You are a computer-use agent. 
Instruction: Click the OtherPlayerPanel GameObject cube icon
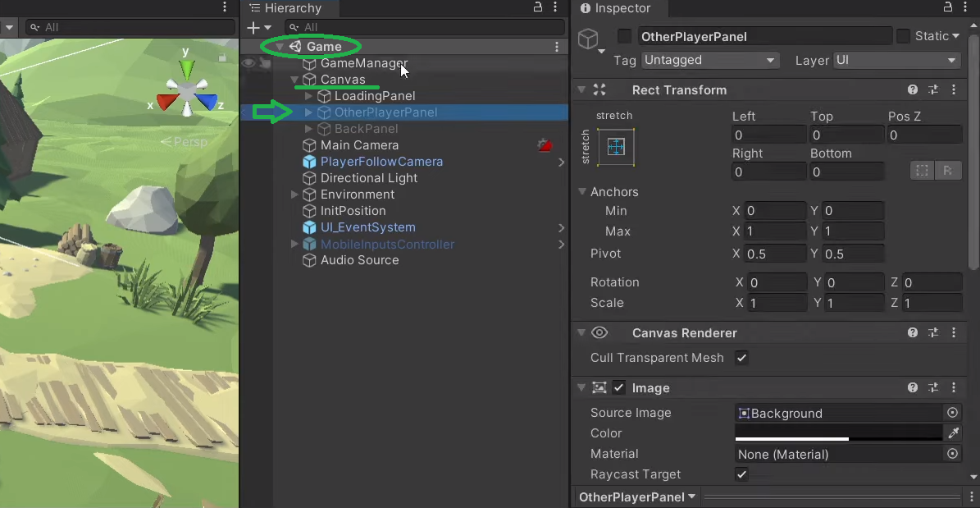tap(587, 39)
